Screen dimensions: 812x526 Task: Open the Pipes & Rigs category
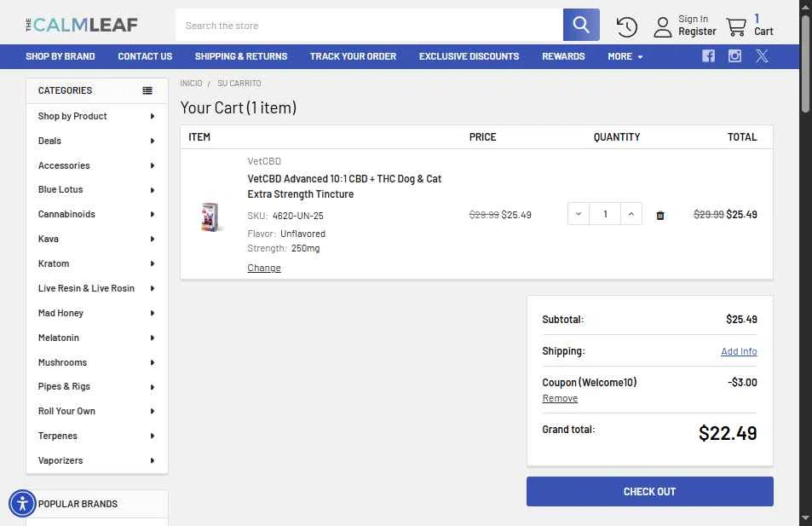click(x=64, y=386)
